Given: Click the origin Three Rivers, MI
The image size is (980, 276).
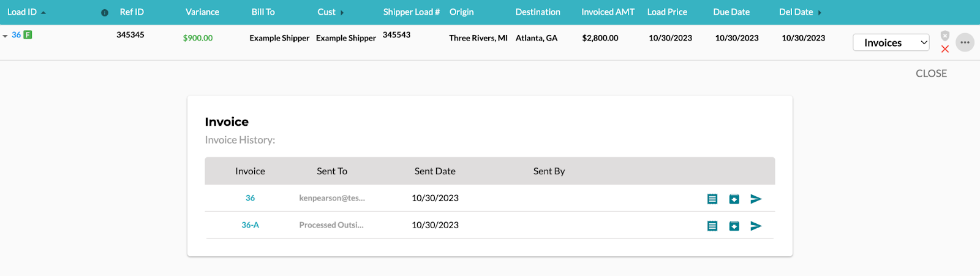Looking at the screenshot, I should [x=478, y=38].
